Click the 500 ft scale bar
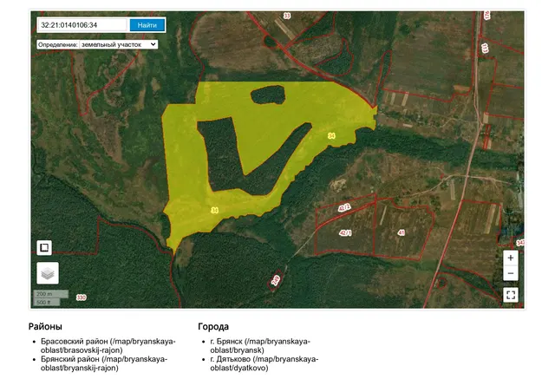555x392 pixels. pos(47,302)
